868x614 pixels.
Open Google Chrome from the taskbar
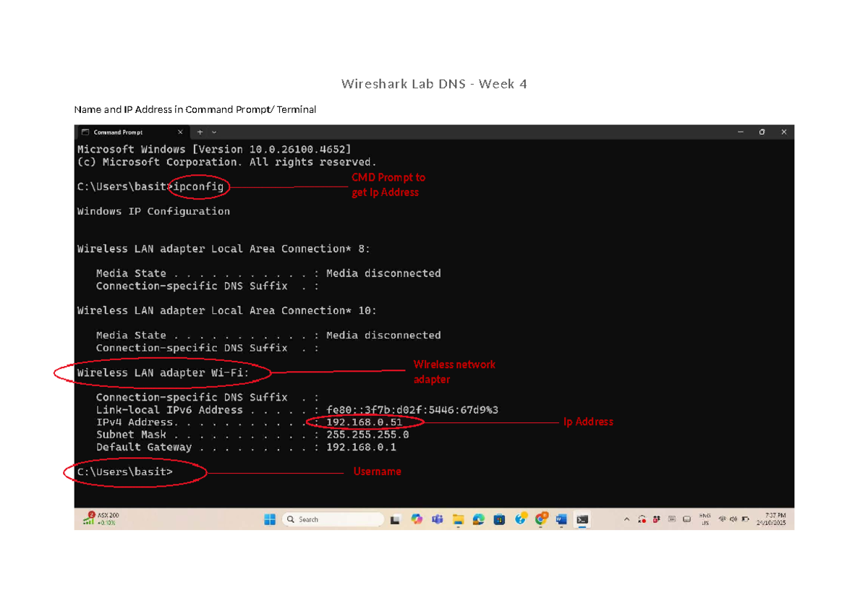tap(541, 519)
